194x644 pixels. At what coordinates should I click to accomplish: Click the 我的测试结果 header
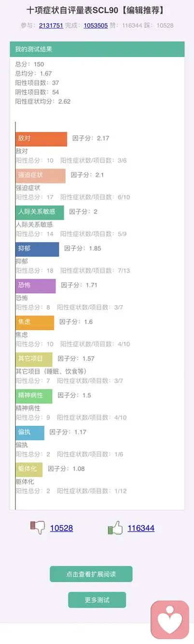(97, 49)
